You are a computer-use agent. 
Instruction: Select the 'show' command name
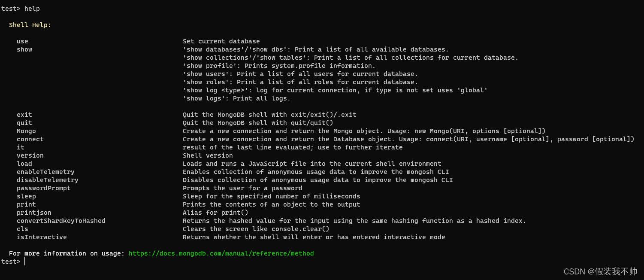click(24, 49)
